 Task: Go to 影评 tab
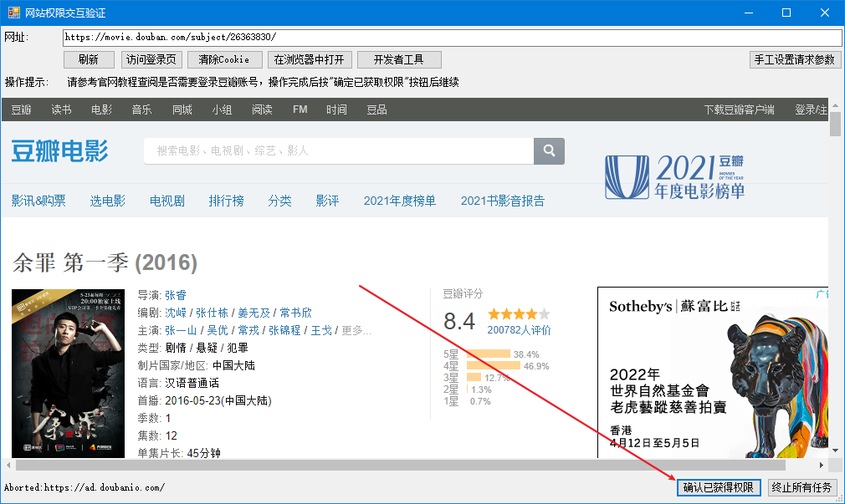click(327, 201)
